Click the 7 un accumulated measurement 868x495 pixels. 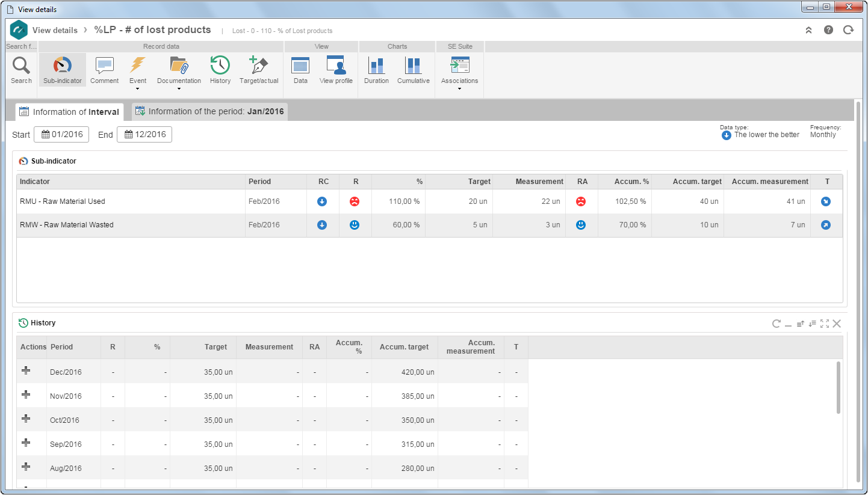click(798, 225)
